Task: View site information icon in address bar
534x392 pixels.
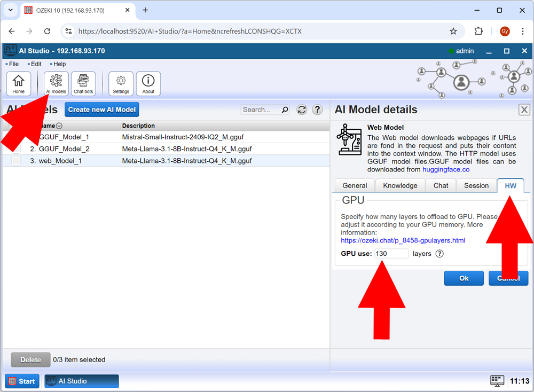Action: (68, 32)
